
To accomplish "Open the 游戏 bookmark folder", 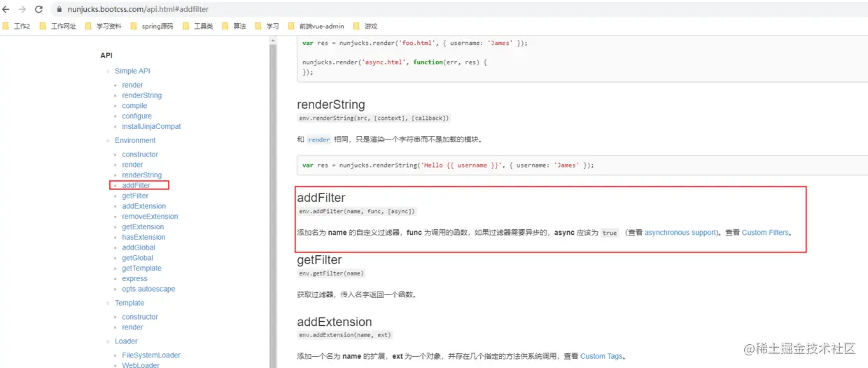I will (x=365, y=26).
